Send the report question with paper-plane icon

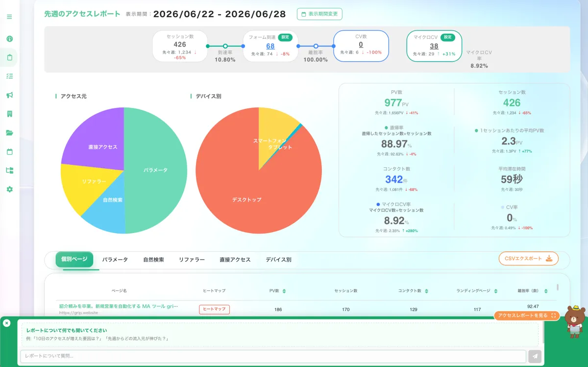click(x=535, y=357)
